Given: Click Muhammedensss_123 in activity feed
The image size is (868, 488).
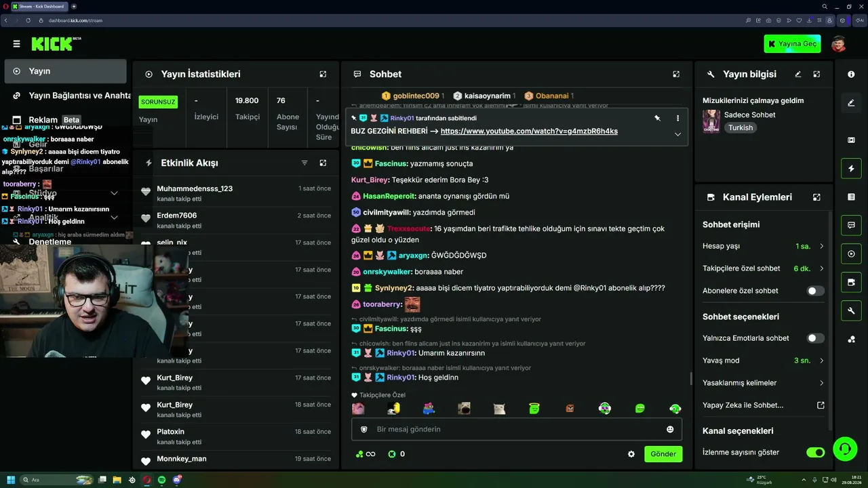Looking at the screenshot, I should (x=195, y=188).
